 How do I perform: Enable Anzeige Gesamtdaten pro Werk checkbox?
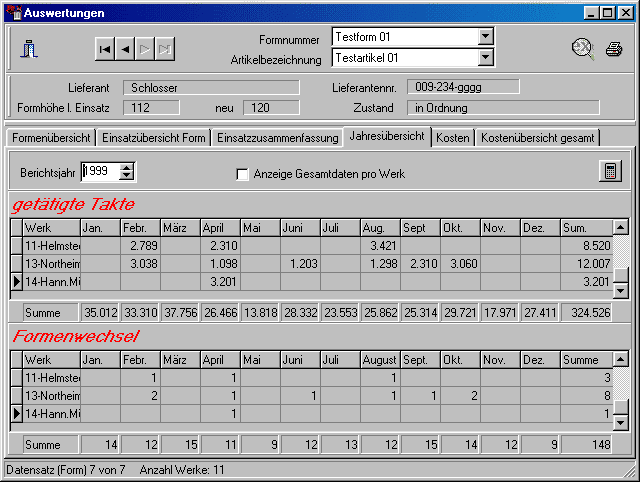click(242, 174)
